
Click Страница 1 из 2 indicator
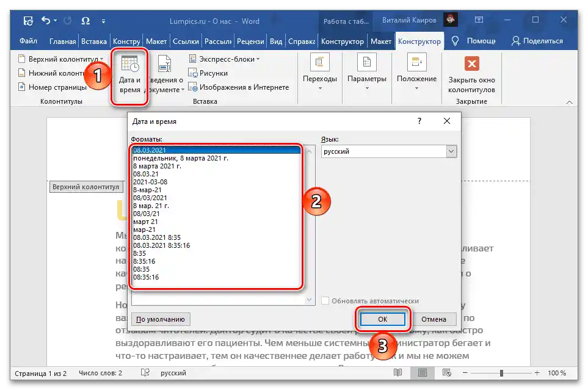[40, 373]
